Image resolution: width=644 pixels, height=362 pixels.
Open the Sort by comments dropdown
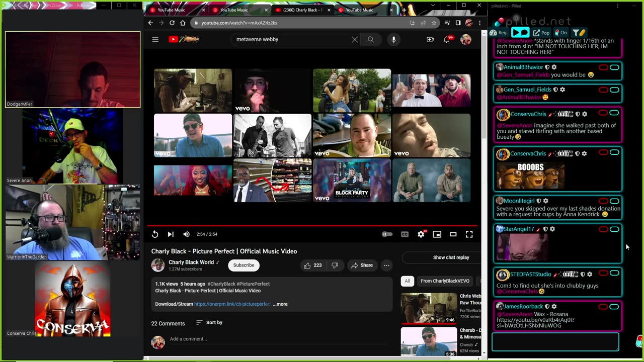point(209,323)
